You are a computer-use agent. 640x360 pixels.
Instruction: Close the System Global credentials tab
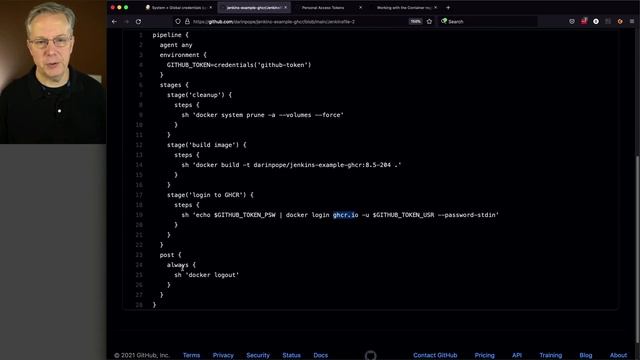211,7
